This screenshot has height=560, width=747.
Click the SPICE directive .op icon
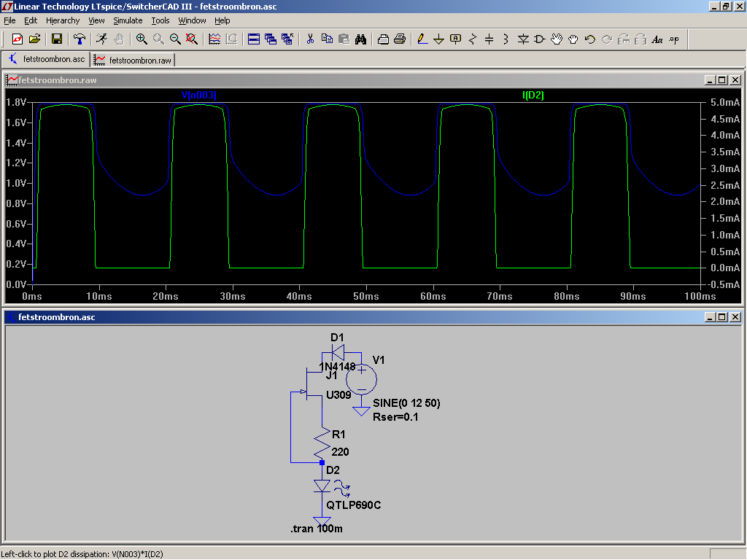(x=673, y=39)
